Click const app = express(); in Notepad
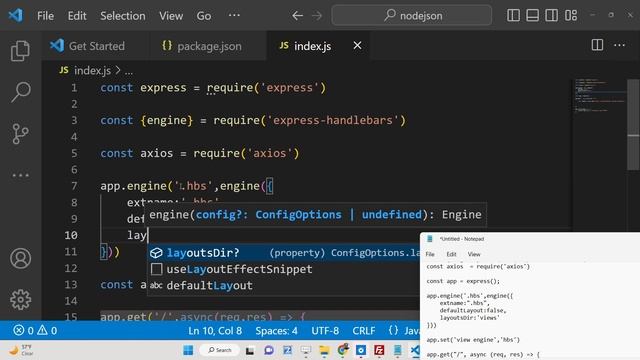This screenshot has height=360, width=640. (x=463, y=281)
